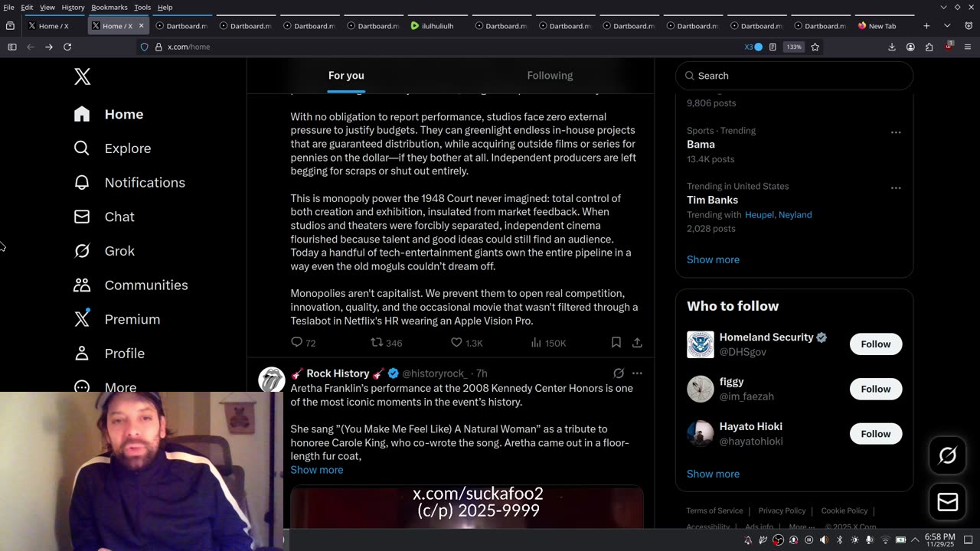
Task: Bookmark the monopoly post
Action: tap(616, 343)
